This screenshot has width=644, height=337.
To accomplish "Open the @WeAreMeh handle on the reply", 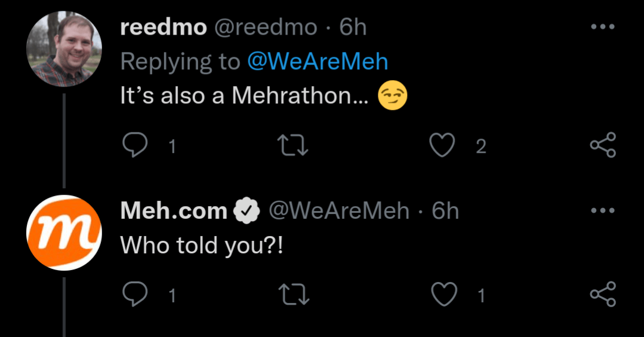I will click(x=339, y=211).
